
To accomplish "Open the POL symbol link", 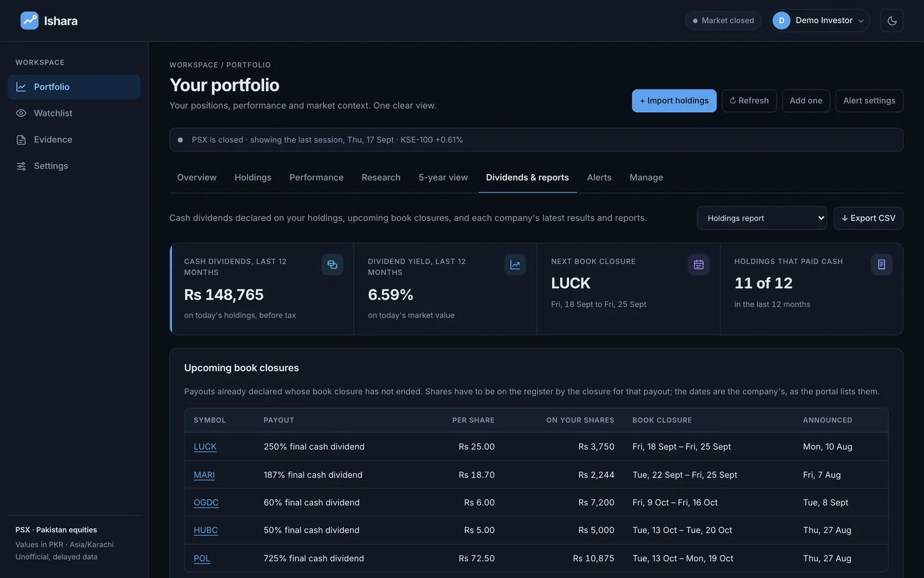I will click(x=202, y=559).
